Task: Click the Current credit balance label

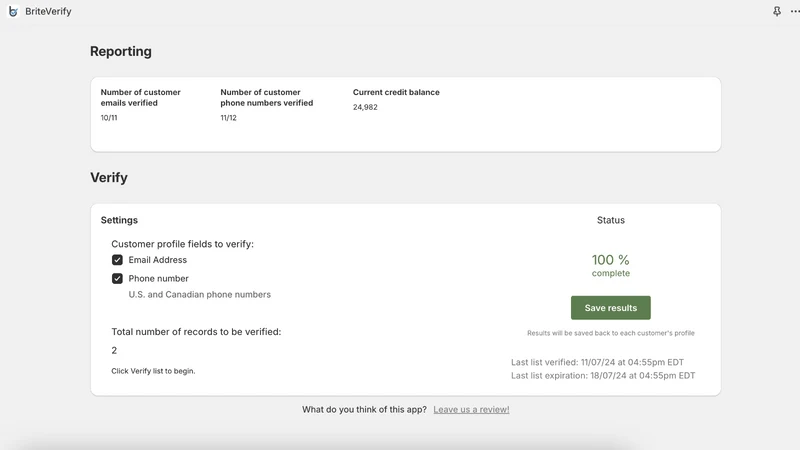Action: point(396,92)
